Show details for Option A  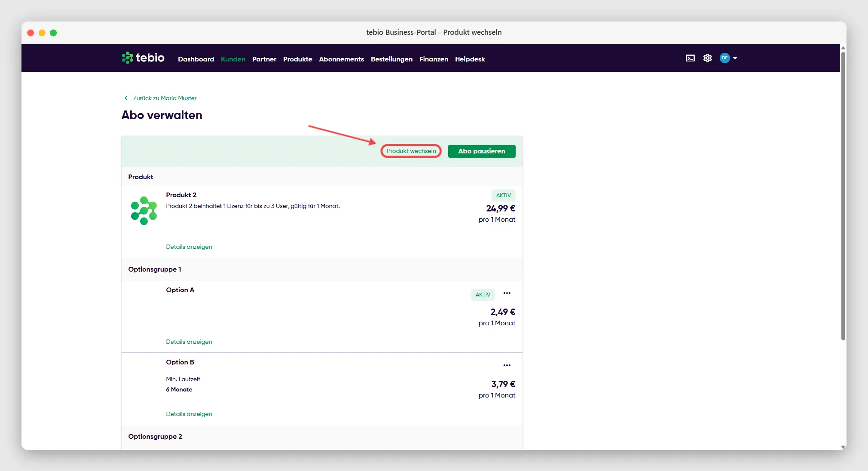coord(189,342)
